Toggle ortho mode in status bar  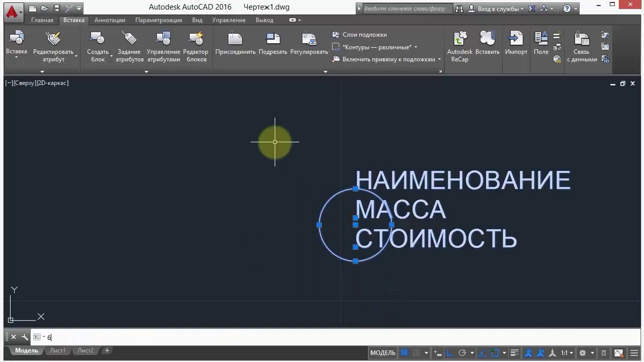(x=450, y=353)
